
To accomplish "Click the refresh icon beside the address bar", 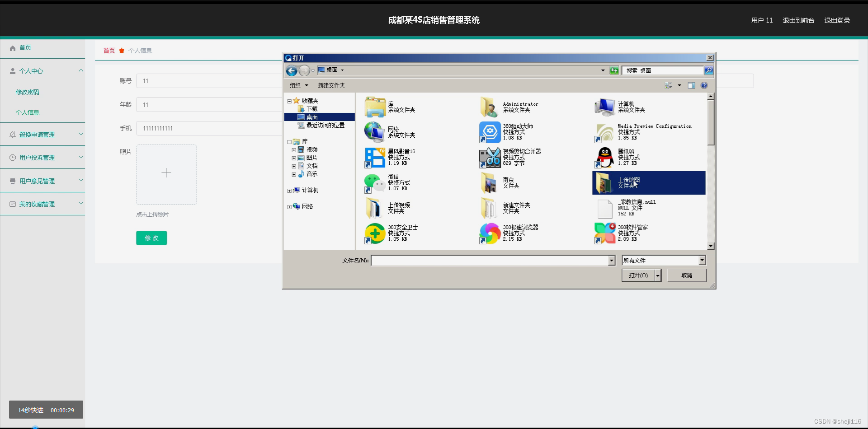I will click(x=614, y=70).
